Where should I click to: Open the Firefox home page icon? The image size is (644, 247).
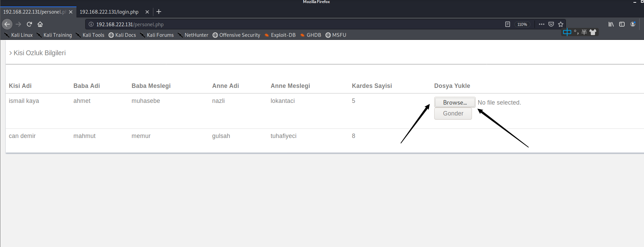(40, 24)
